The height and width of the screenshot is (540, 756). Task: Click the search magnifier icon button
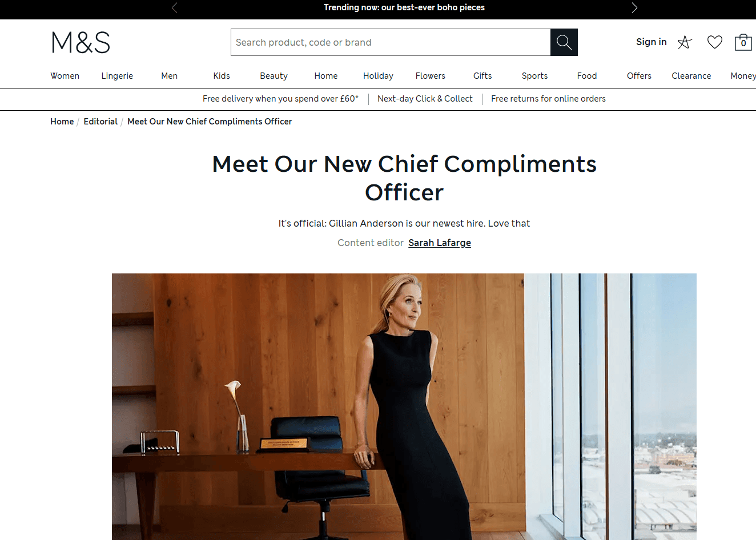pyautogui.click(x=564, y=42)
